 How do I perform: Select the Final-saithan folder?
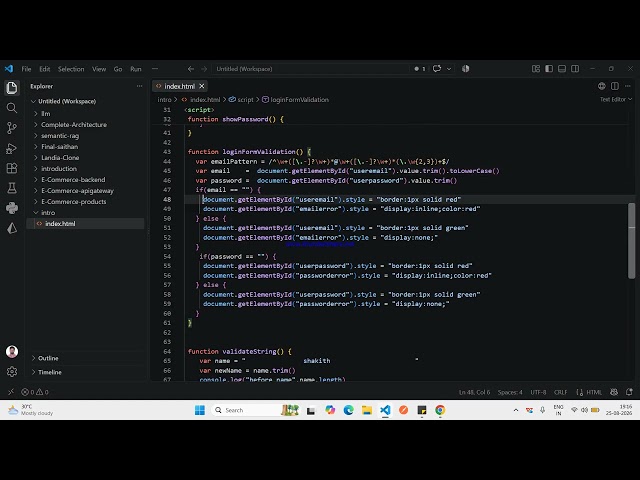(86, 147)
